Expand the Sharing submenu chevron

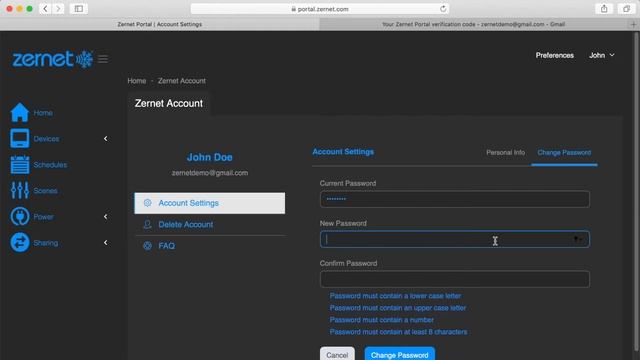click(105, 243)
